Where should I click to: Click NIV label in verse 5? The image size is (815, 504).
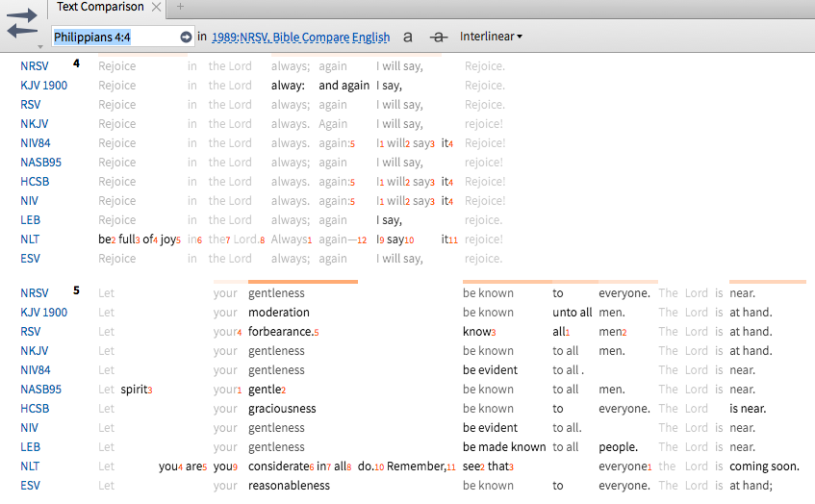click(x=29, y=428)
